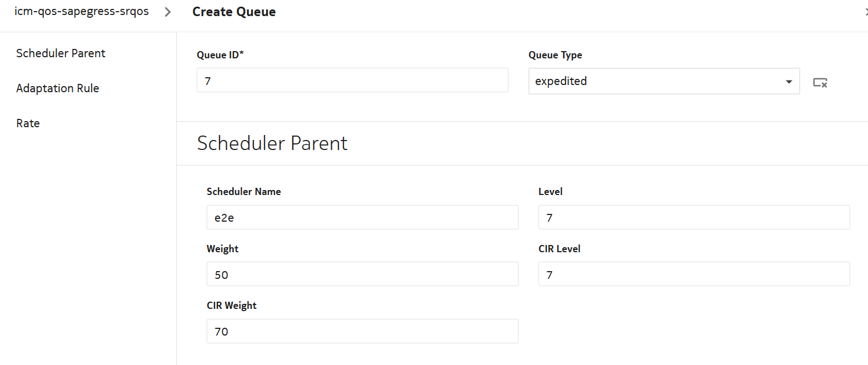
Task: Click the CIR Weight label
Action: tap(231, 306)
